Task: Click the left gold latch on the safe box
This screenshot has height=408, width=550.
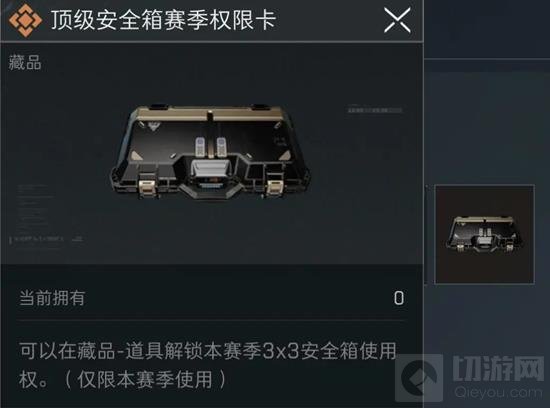Action: [x=148, y=187]
